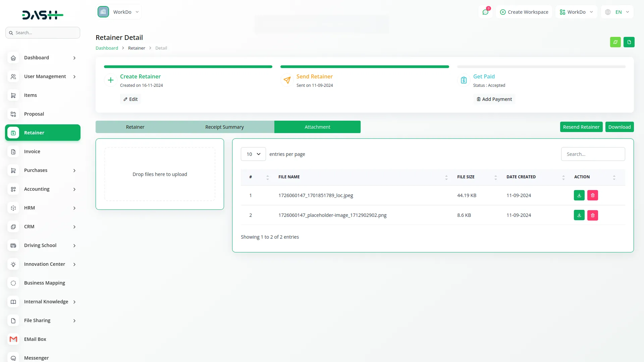Open the entries per page dropdown

point(253,154)
